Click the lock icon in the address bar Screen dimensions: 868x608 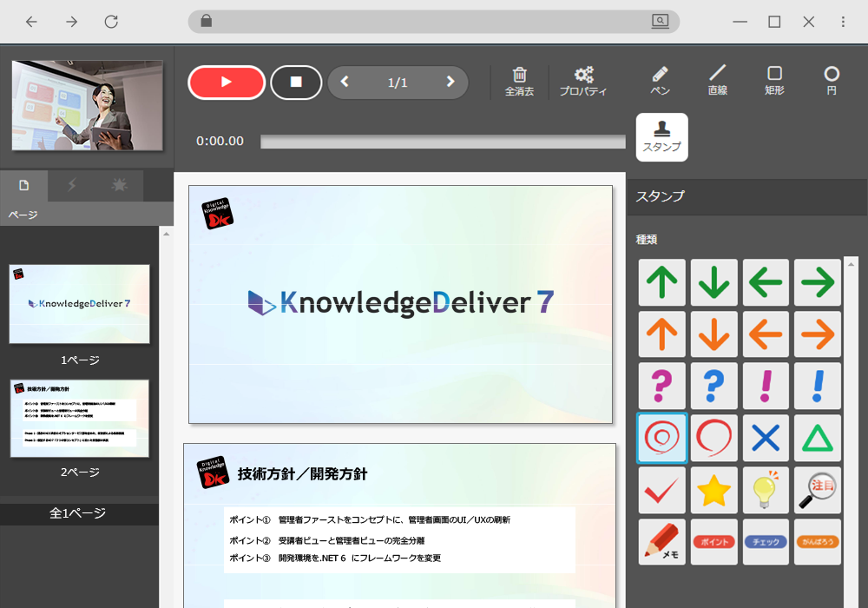point(207,21)
